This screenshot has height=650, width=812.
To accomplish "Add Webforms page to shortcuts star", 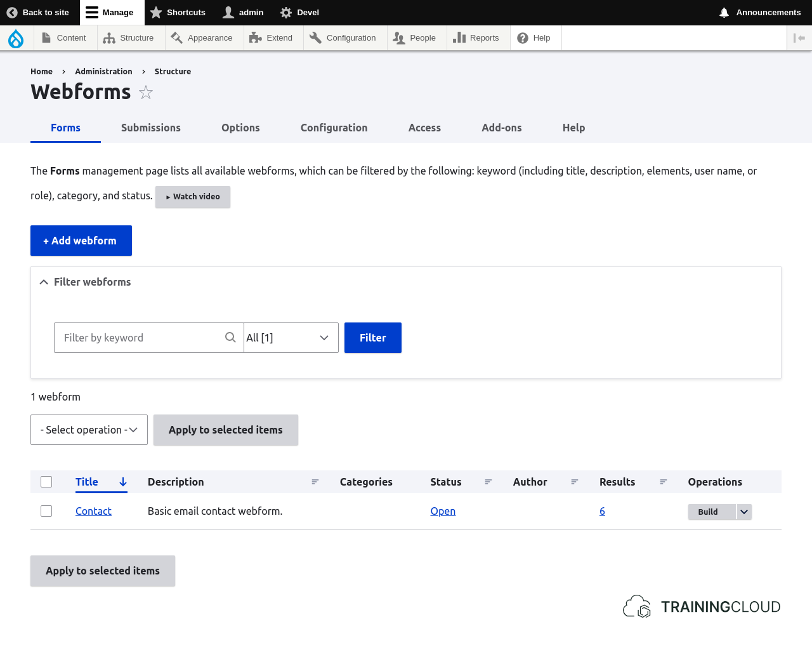I will coord(146,93).
